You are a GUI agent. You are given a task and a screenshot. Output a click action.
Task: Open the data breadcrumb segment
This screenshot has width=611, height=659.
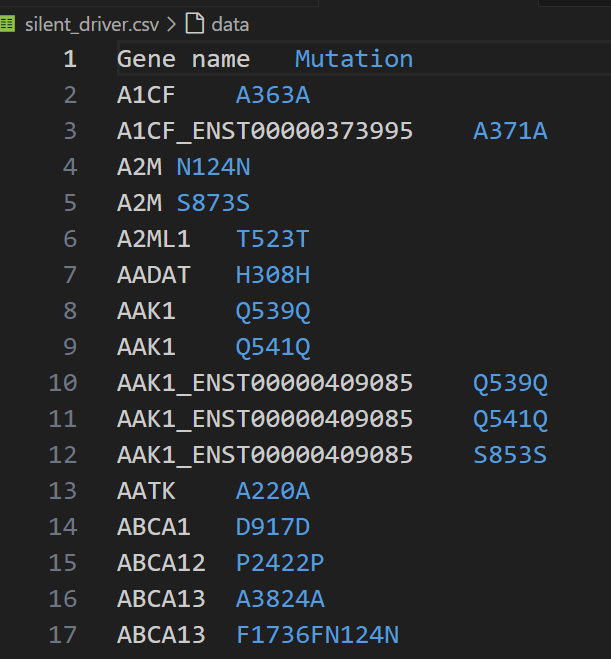(230, 25)
